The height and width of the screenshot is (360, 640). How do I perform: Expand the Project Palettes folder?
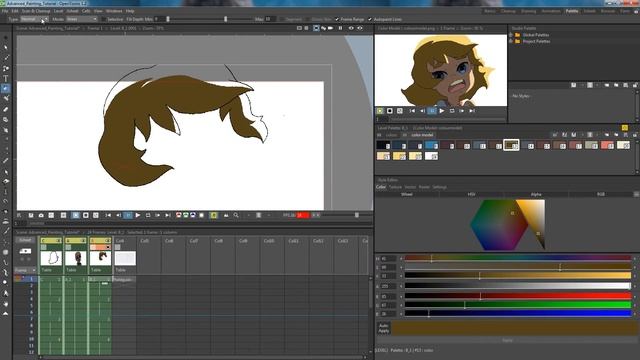[x=511, y=41]
